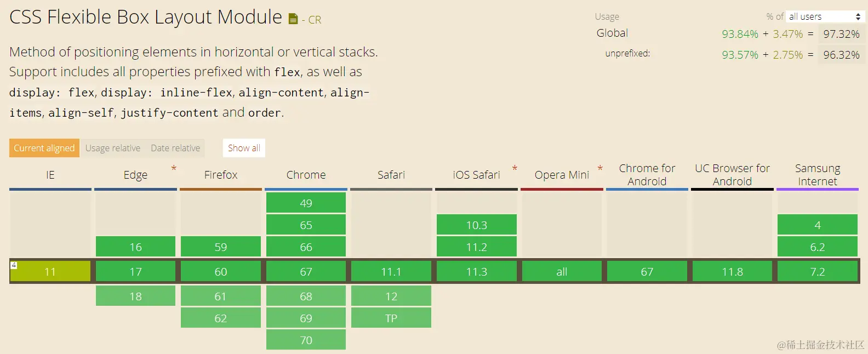Viewport: 868px width, 354px height.
Task: Click the Chrome 67 support cell
Action: [x=306, y=272]
